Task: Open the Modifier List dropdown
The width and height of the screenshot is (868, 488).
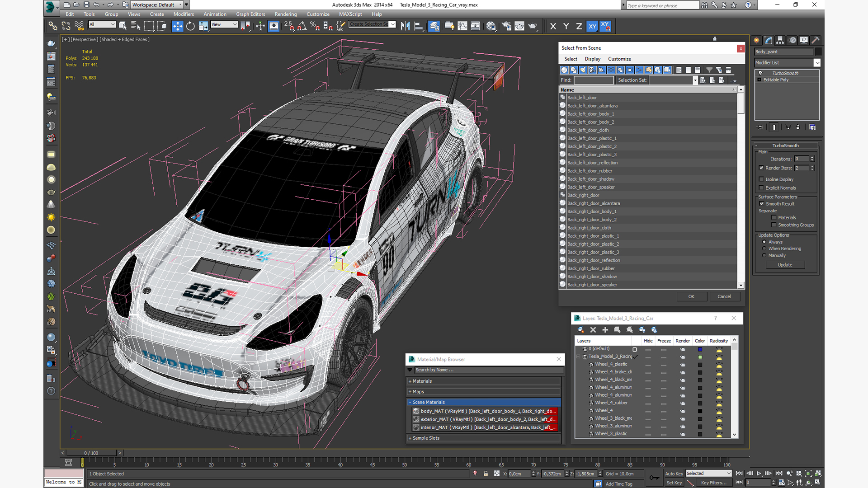Action: pos(817,63)
